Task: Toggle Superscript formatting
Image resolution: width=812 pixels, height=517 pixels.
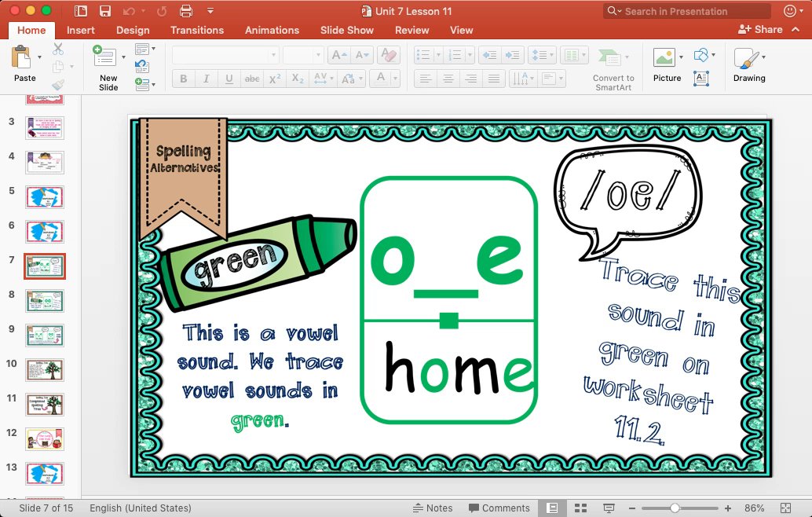Action: point(275,79)
